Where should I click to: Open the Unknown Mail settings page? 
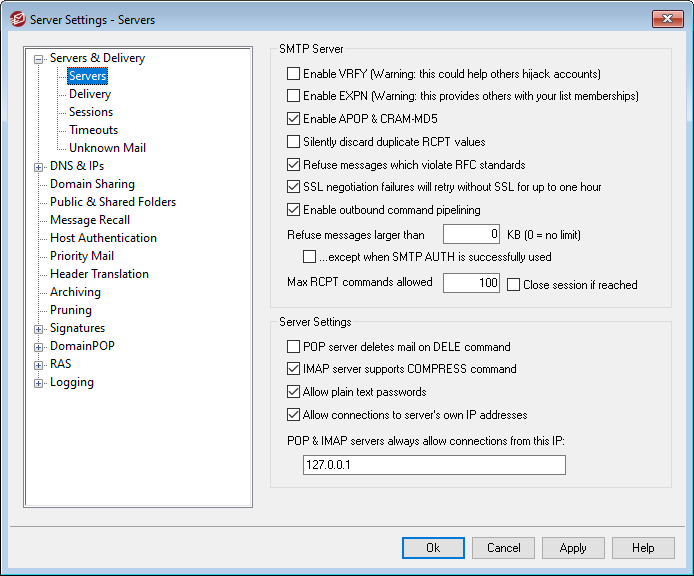(107, 148)
